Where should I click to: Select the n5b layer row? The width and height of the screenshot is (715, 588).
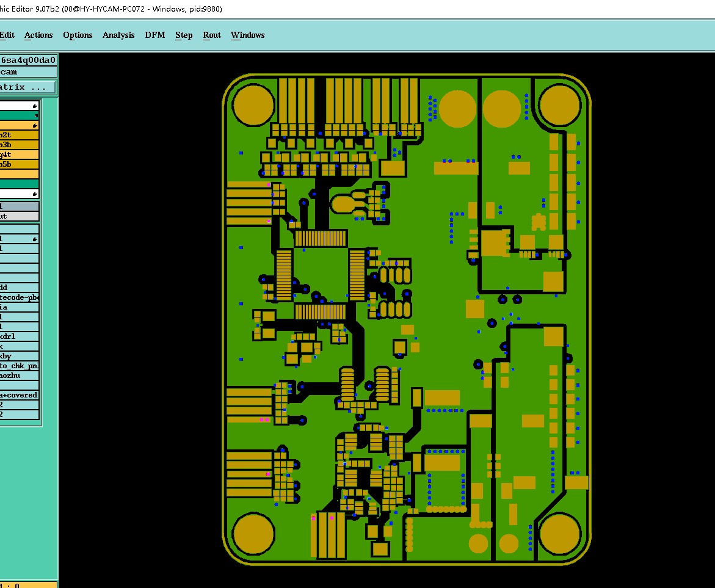tap(19, 164)
